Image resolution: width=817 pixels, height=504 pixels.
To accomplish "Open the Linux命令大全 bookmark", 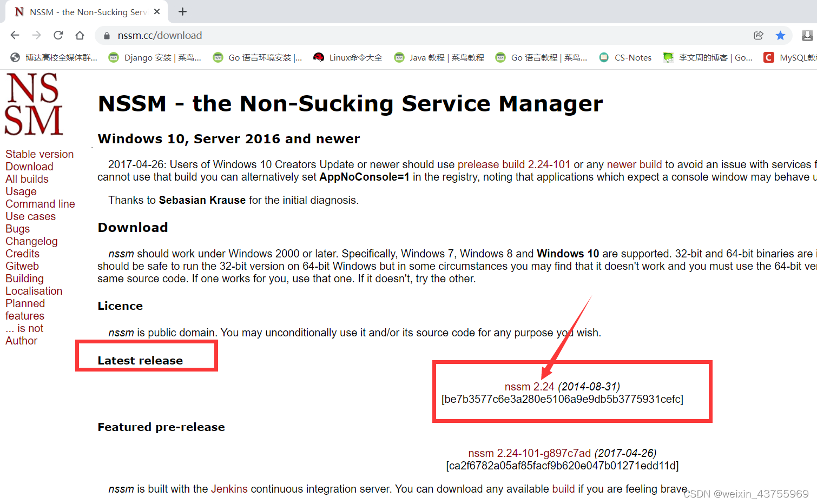I will point(348,57).
